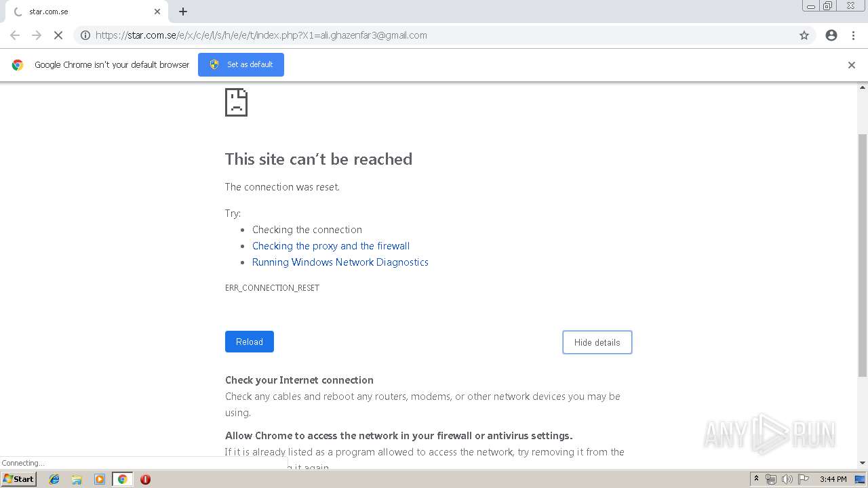Open a new tab with plus button
Screen dimensions: 868x488
tap(183, 12)
